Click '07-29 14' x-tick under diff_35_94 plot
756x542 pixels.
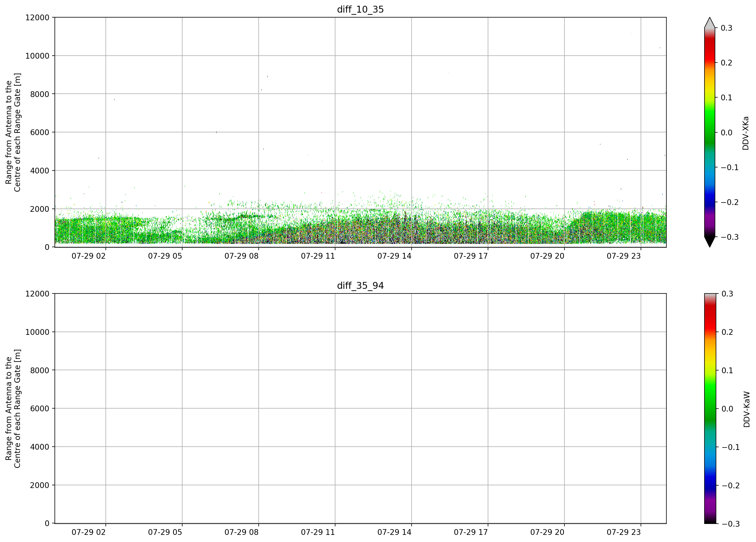pos(394,532)
